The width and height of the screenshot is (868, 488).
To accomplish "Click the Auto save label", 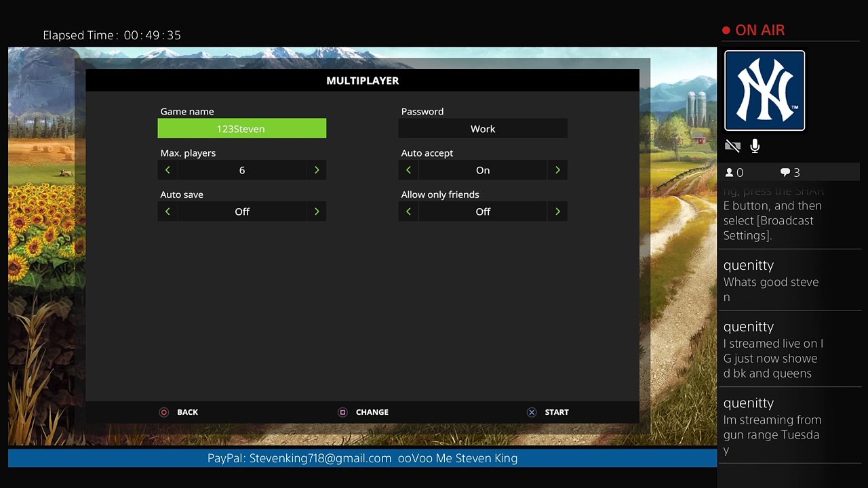I will [x=182, y=195].
